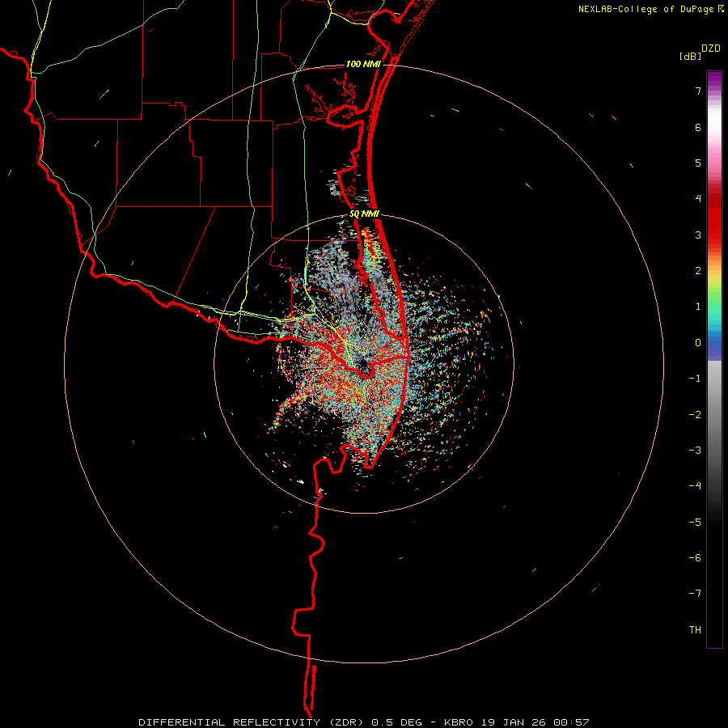Click the 7 dB tick label on the scale

[x=698, y=91]
